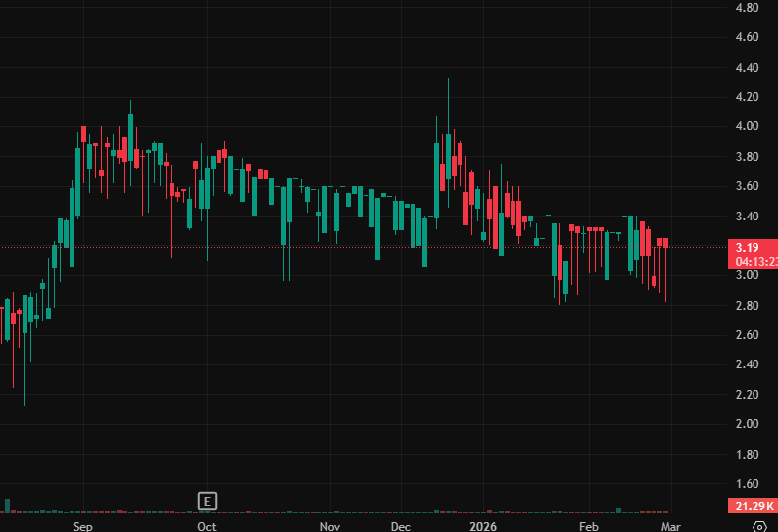Open chart settings gear icon at the axis corner
778x532 pixels.
tap(759, 526)
